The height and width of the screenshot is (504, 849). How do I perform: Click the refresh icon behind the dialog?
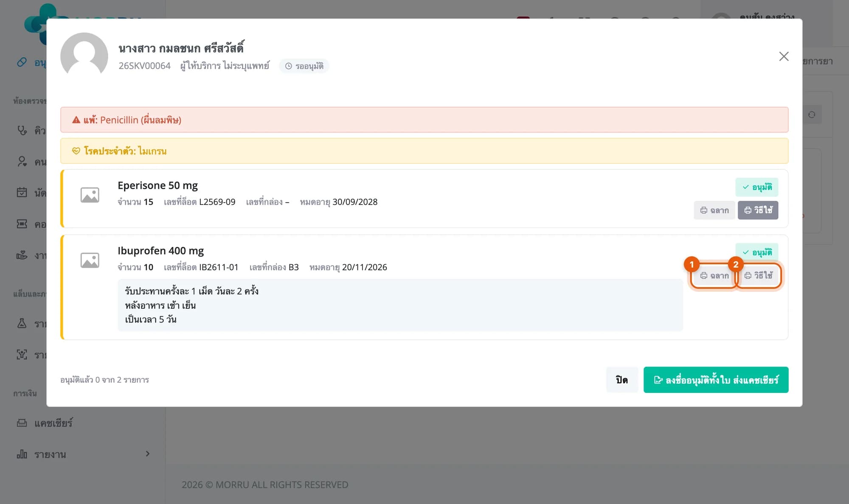812,115
